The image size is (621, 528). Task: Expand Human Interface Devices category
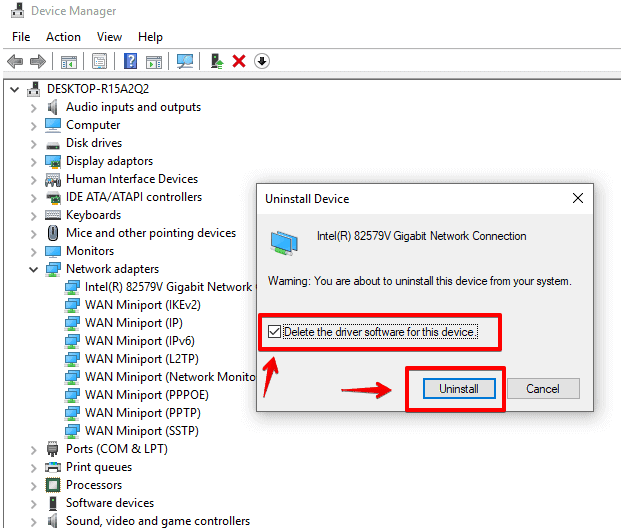tap(34, 180)
